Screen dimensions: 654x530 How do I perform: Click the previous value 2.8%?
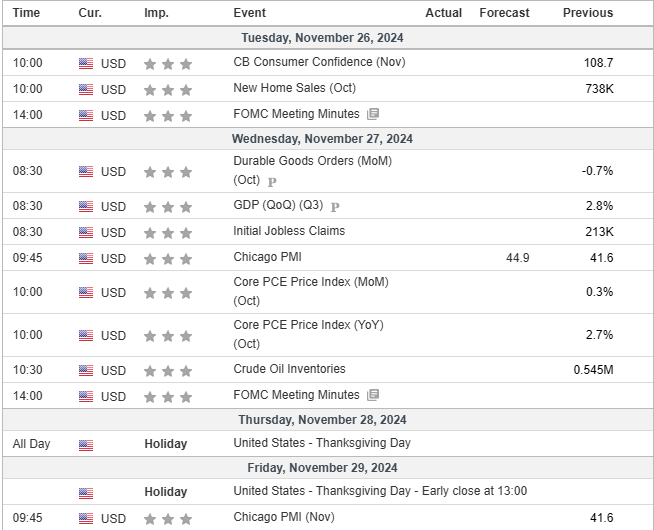(599, 206)
